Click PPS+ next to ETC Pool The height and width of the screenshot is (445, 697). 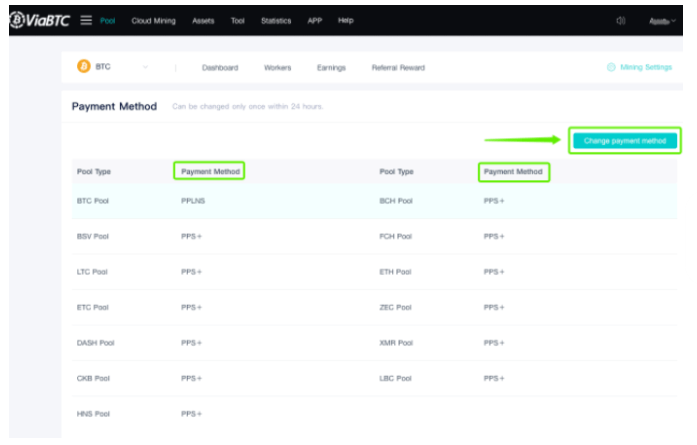(191, 308)
